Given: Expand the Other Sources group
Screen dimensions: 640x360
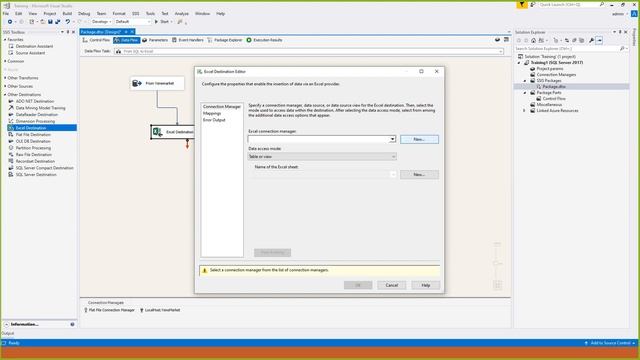Looking at the screenshot, I should (5, 87).
